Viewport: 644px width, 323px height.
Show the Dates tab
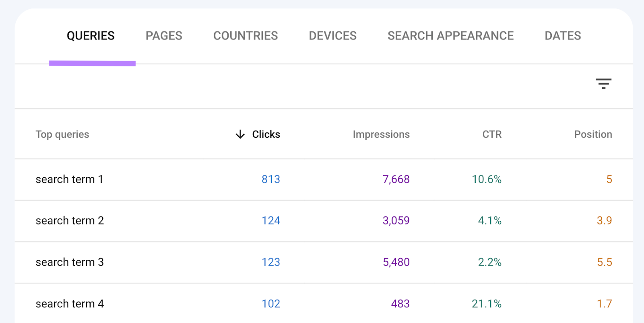562,36
